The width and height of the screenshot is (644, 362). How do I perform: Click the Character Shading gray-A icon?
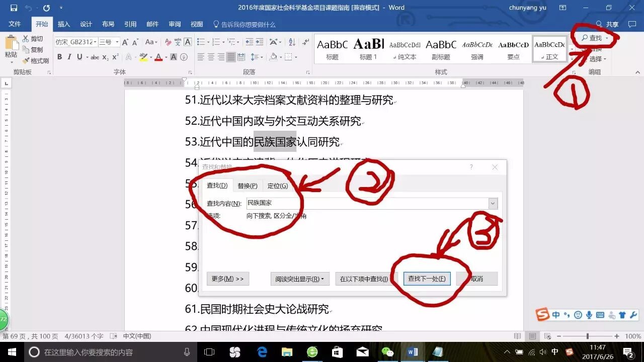pyautogui.click(x=174, y=57)
